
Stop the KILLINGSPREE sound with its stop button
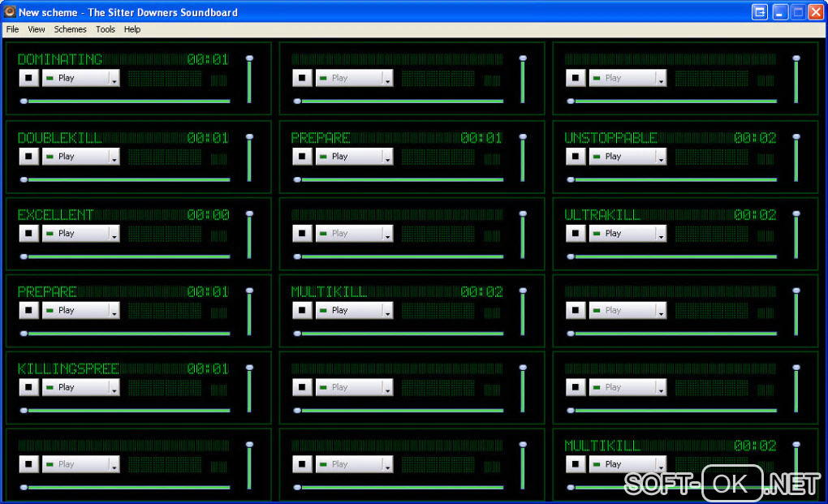point(29,387)
